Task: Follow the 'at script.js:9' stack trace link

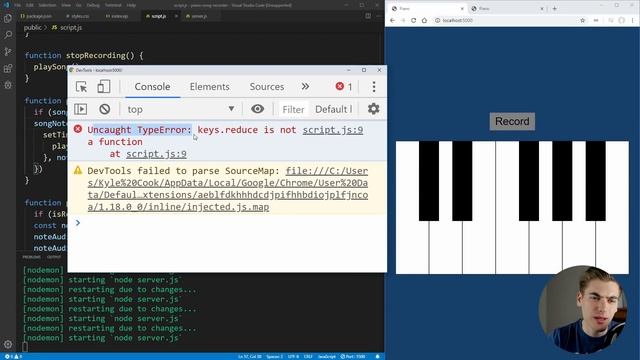Action: coord(156,154)
